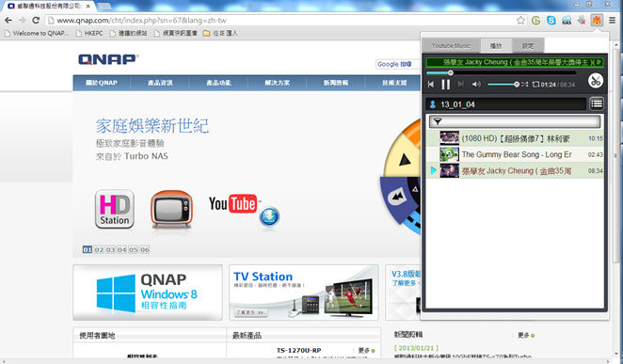Click the playlist filter text box
This screenshot has width=623, height=364.
515,121
